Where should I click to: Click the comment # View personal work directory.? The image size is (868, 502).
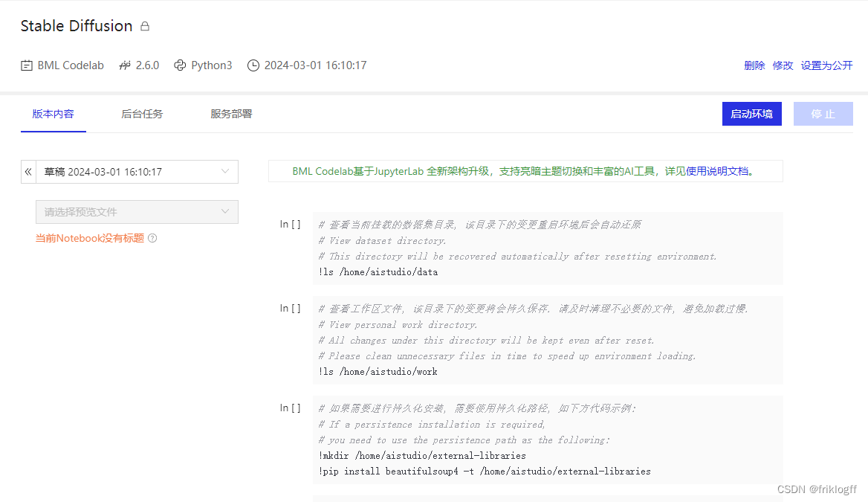(398, 325)
